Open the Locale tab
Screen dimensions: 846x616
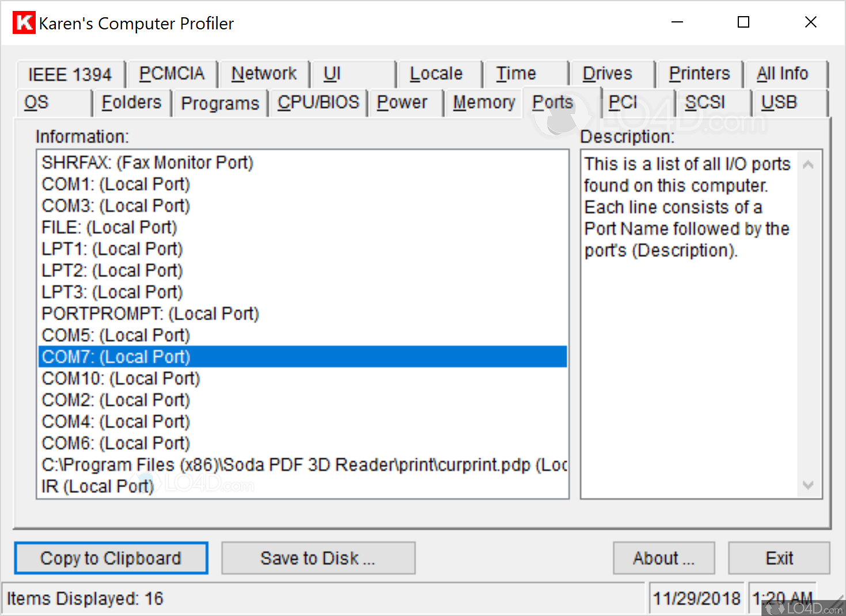(436, 74)
